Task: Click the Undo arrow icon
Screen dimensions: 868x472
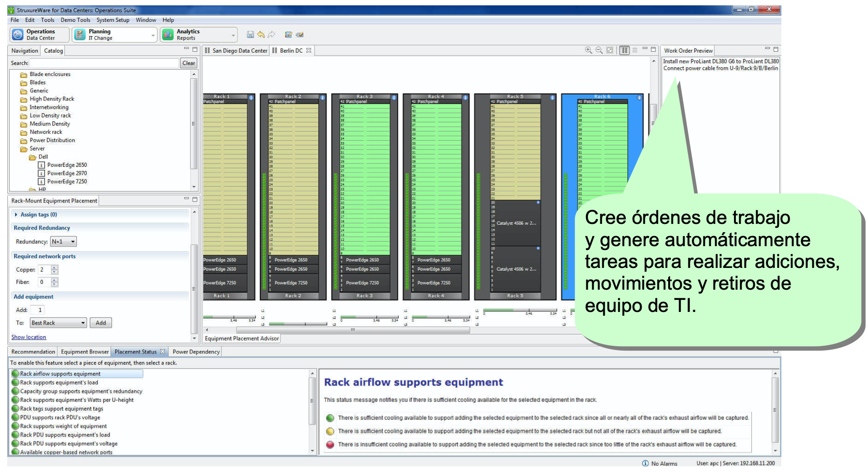Action: [x=261, y=34]
